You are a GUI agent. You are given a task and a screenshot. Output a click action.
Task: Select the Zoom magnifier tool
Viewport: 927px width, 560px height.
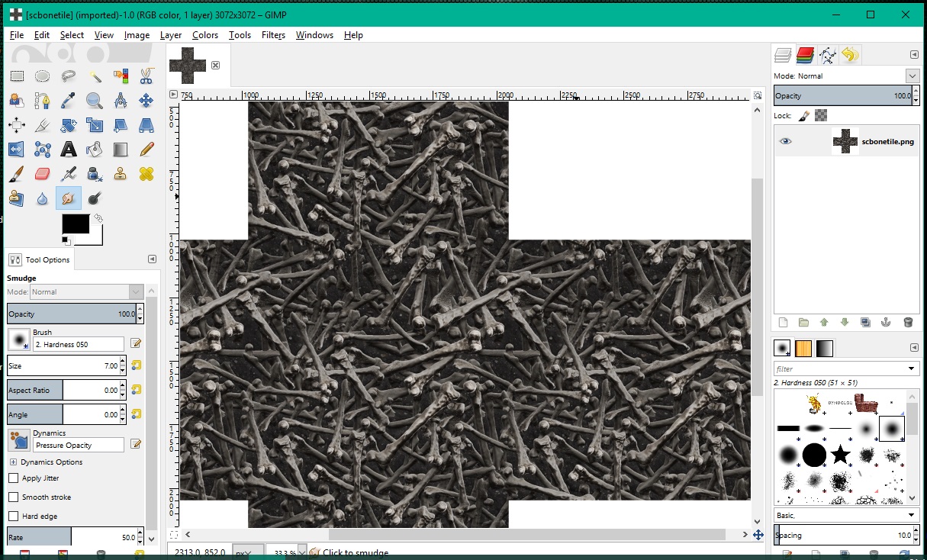tap(95, 101)
